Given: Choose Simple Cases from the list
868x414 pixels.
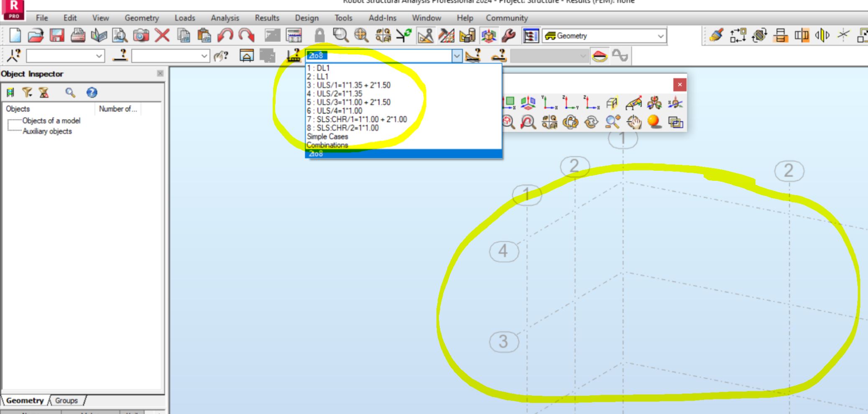Looking at the screenshot, I should click(404, 136).
